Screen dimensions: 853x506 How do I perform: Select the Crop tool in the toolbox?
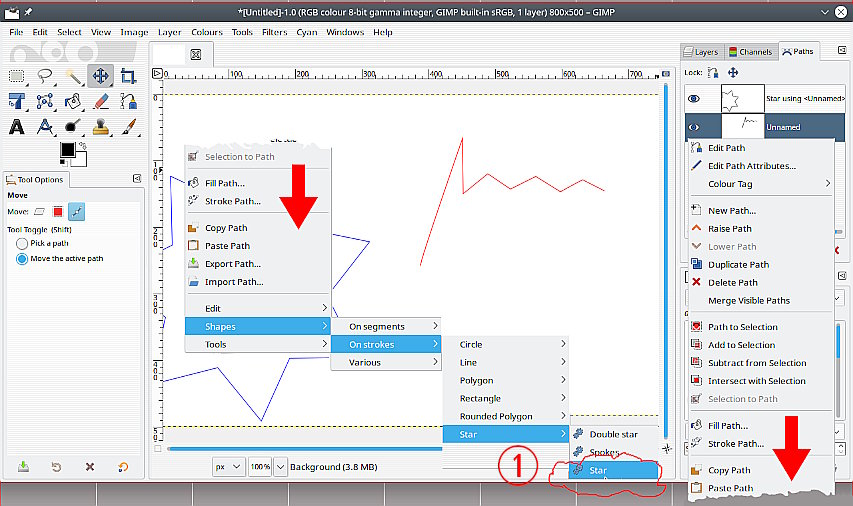click(x=128, y=75)
